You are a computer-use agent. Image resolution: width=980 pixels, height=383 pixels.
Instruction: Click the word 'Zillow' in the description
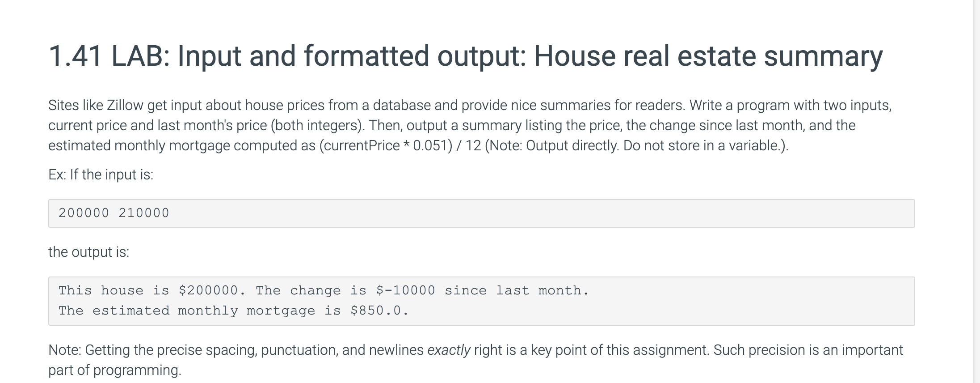pyautogui.click(x=125, y=105)
